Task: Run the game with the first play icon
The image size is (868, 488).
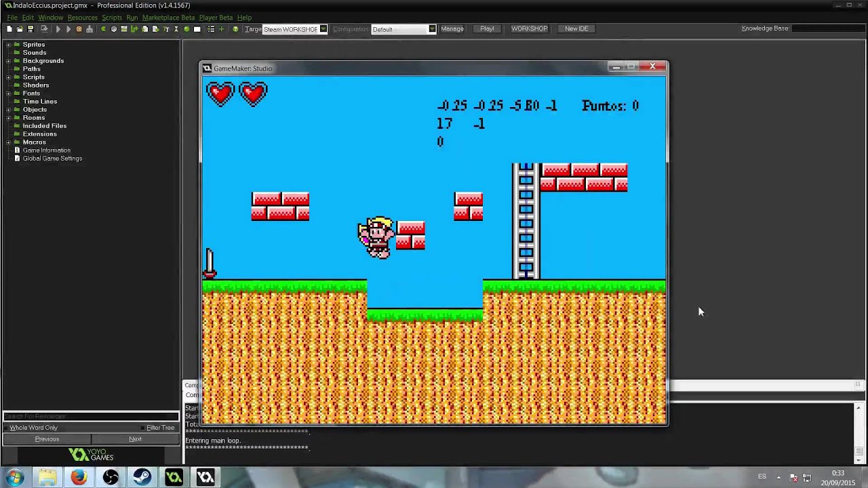Action: pos(58,29)
